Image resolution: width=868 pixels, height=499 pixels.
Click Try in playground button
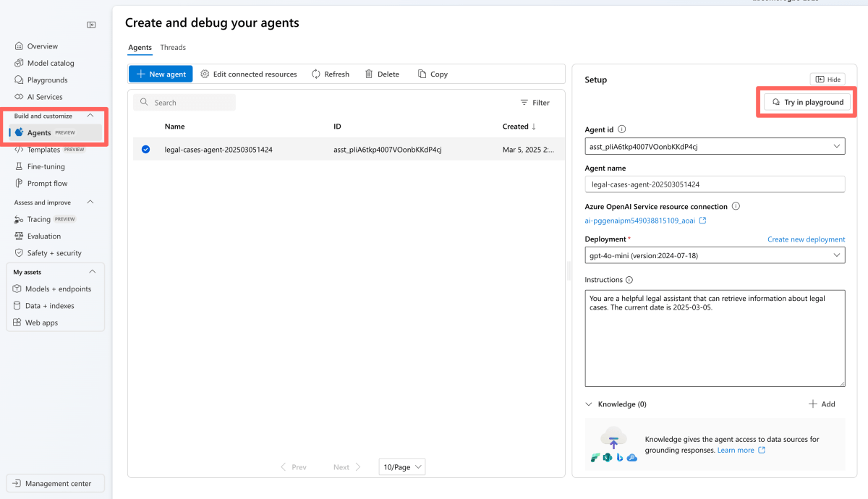807,102
